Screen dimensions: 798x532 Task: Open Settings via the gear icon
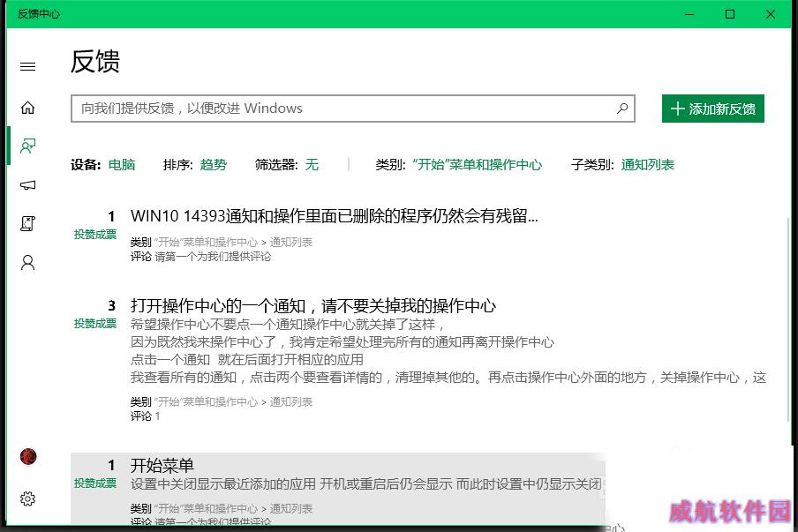click(x=28, y=499)
